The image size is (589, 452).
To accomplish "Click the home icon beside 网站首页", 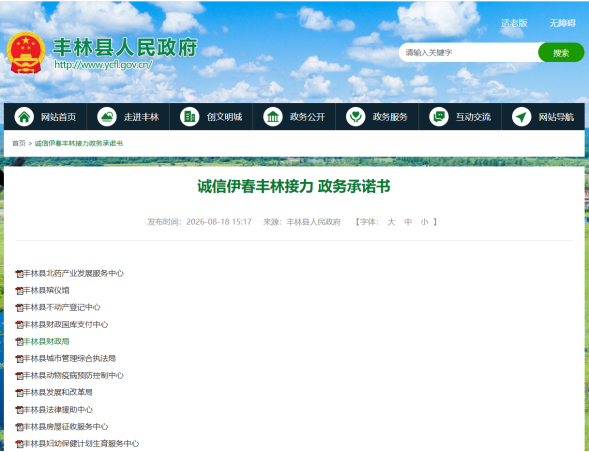I will point(24,117).
